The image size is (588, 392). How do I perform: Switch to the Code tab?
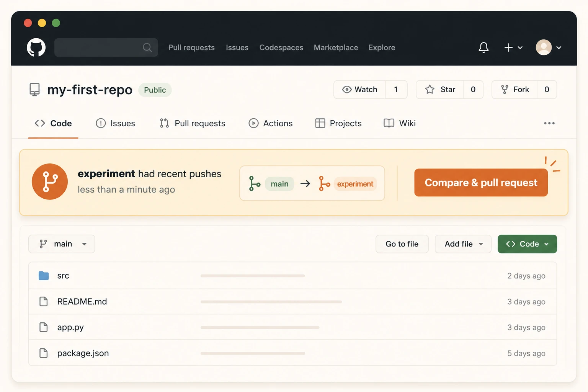pos(53,123)
